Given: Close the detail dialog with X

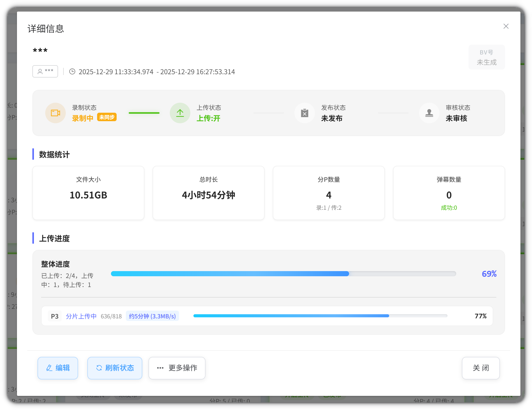Looking at the screenshot, I should click(506, 26).
